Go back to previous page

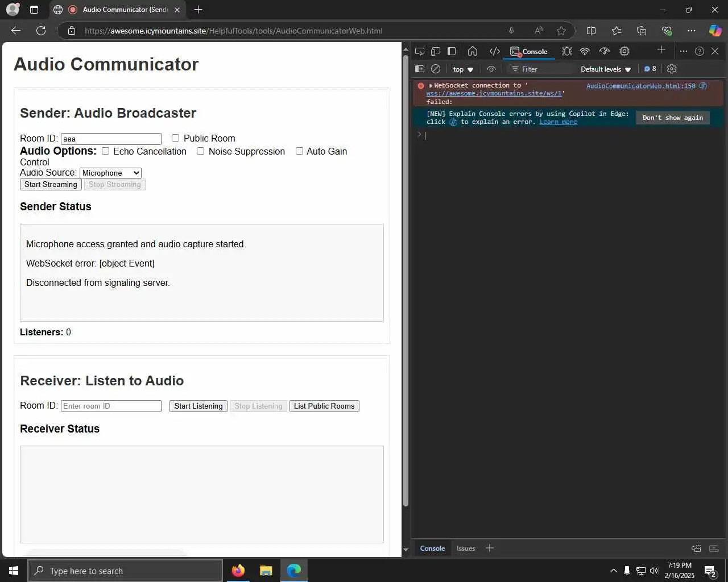tap(16, 31)
